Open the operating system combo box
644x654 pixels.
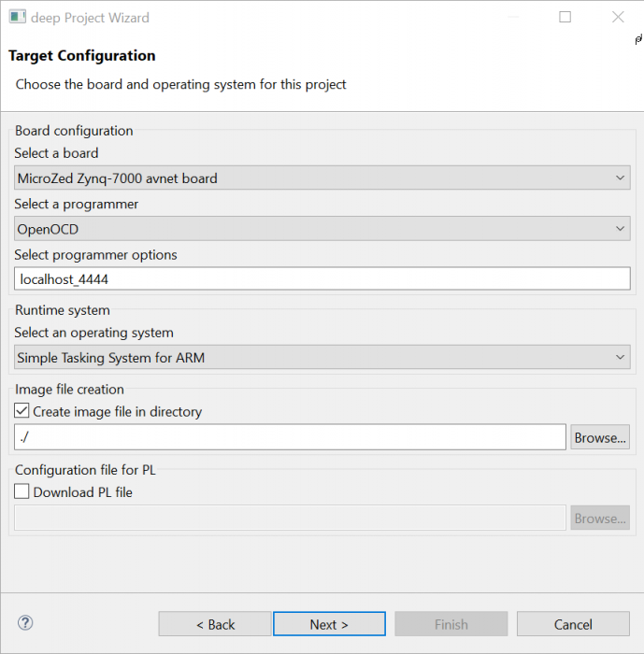click(x=322, y=357)
